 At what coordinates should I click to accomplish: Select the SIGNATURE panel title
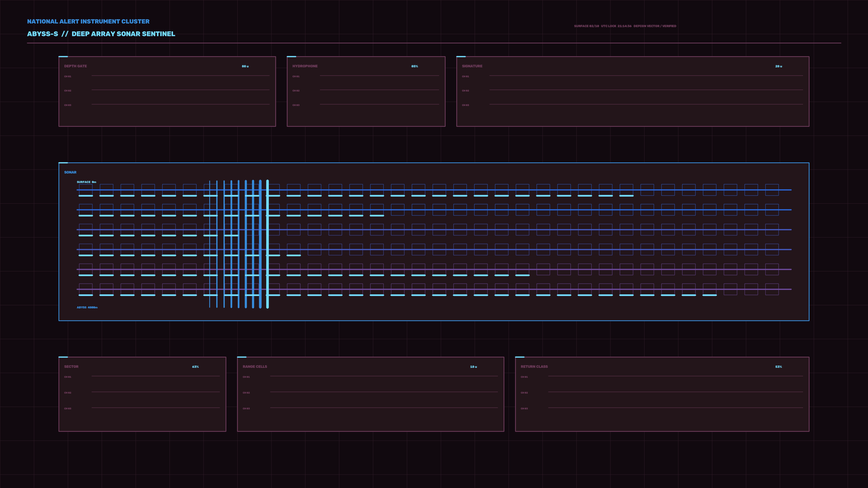tap(472, 66)
